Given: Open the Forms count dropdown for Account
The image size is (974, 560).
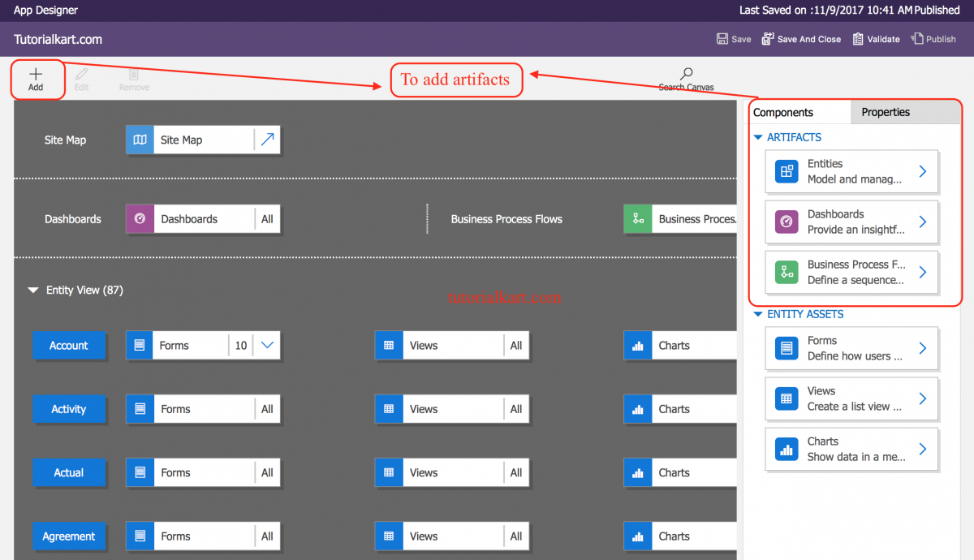Looking at the screenshot, I should click(x=268, y=345).
